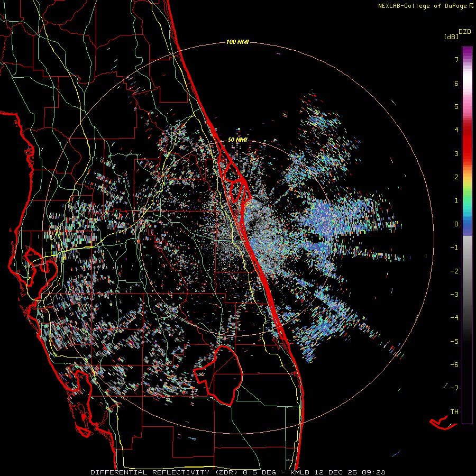Image resolution: width=476 pixels, height=476 pixels.
Task: Click the [dB] unit label
Action: click(x=452, y=36)
